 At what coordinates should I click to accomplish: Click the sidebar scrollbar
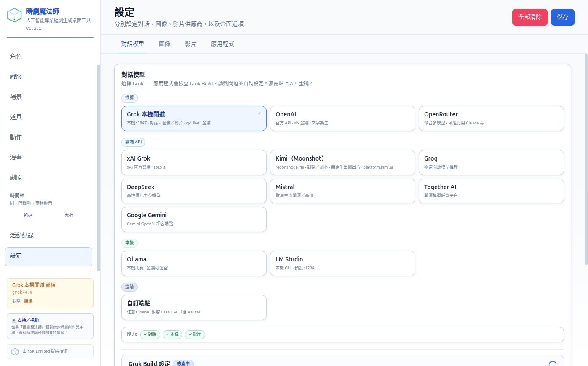click(99, 168)
